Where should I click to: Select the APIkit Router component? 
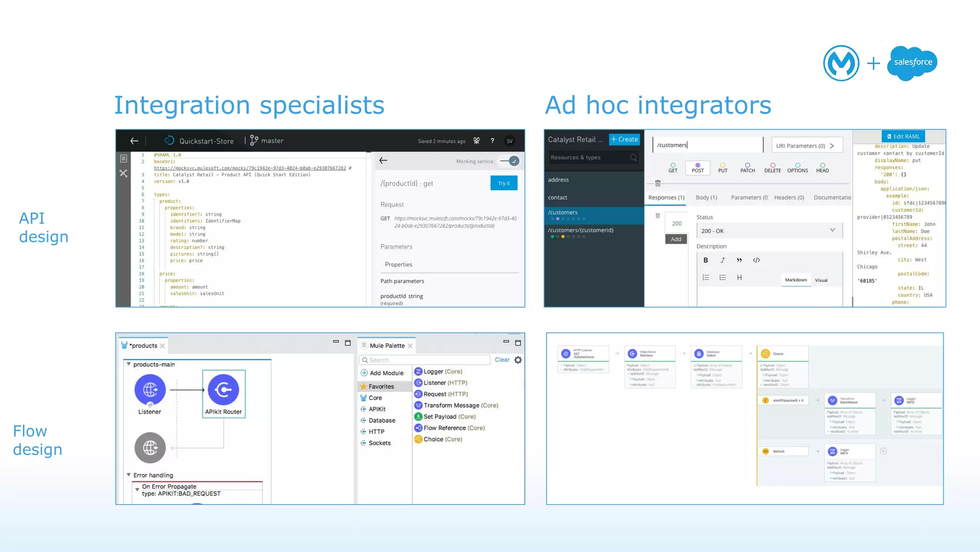(223, 394)
